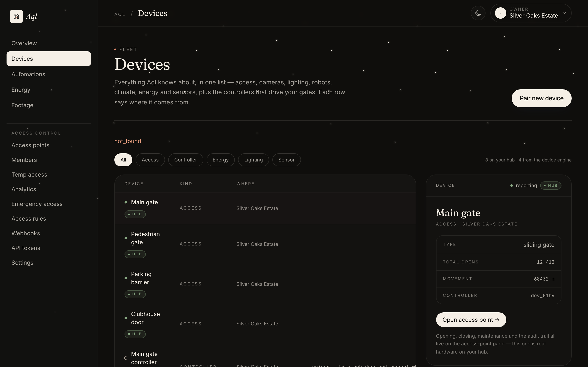Screen dimensions: 588x367
Task: Select the HUB badge under Parking barrier
Action: (135, 294)
